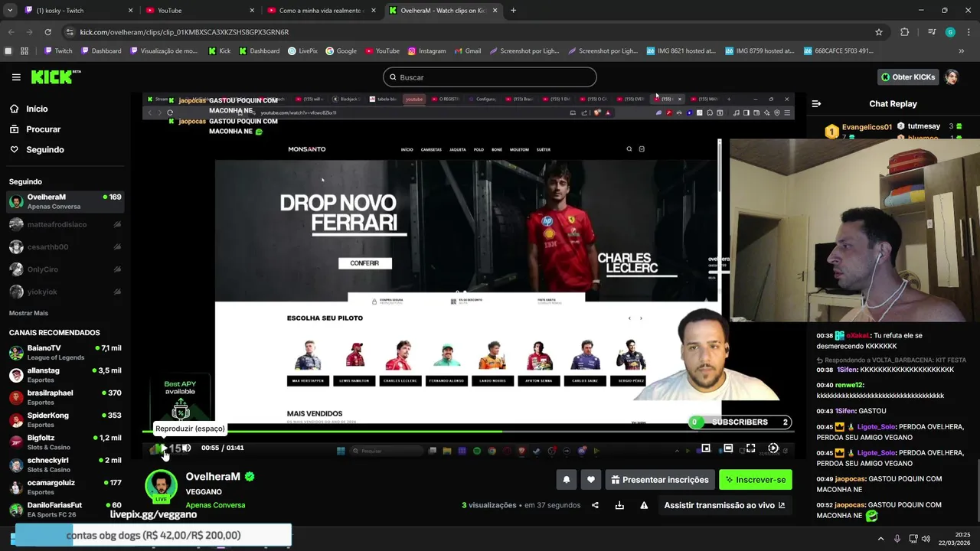Focus the Buscar search field
The height and width of the screenshot is (551, 980).
[x=490, y=77]
